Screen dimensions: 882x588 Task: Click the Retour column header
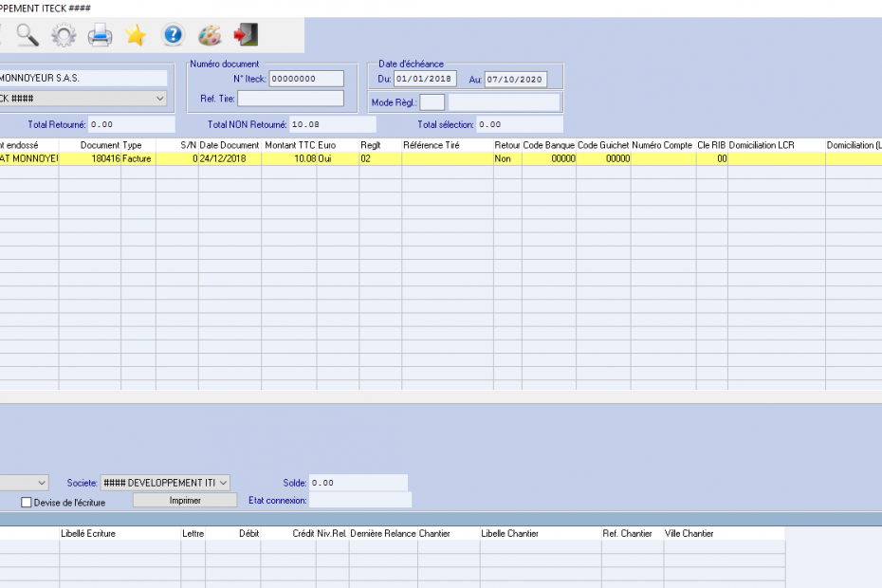(x=507, y=145)
